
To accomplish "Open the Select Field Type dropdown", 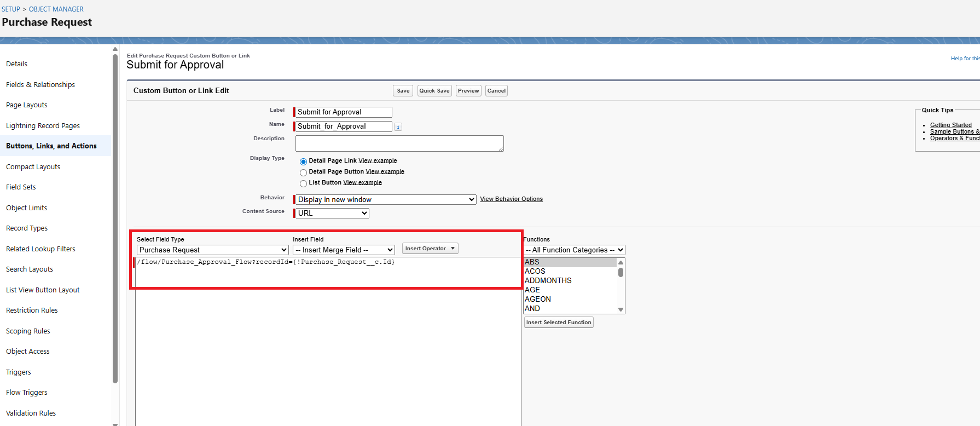I will point(212,250).
